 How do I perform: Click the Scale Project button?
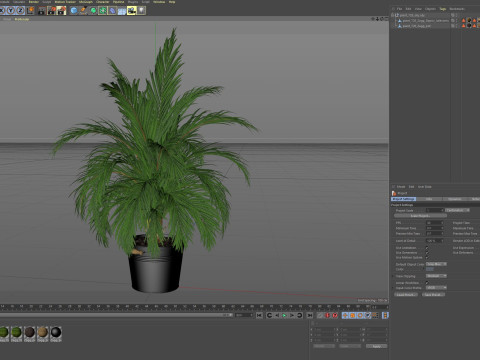420,216
